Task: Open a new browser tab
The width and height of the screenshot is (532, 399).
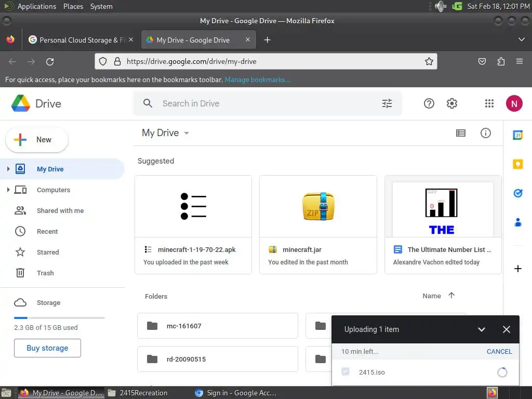Action: tap(267, 40)
